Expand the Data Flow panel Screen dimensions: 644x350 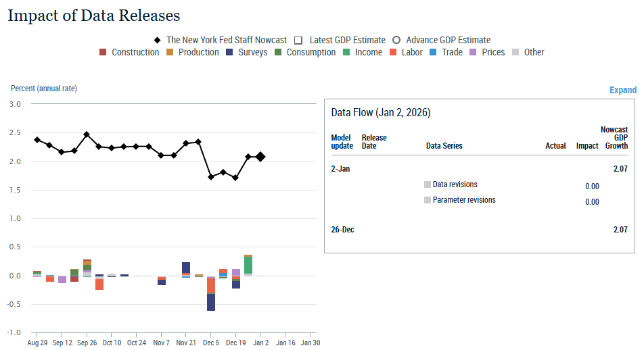622,90
